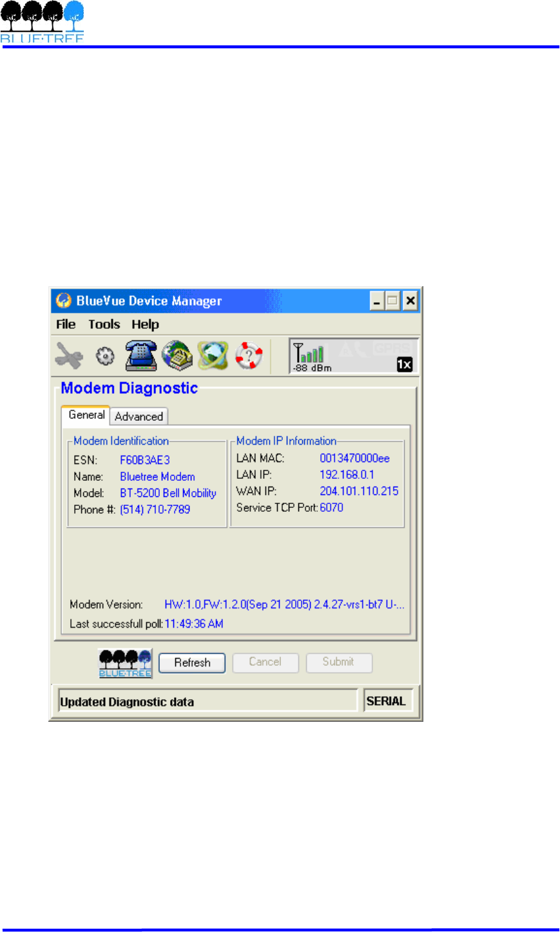Click the Service TCP Port value 6070
560x932 pixels.
331,508
